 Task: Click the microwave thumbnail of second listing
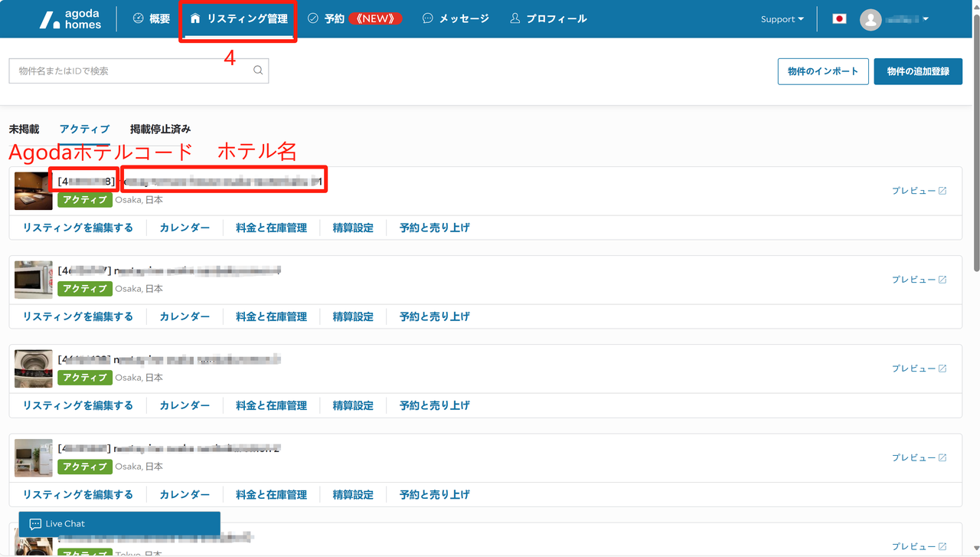pos(34,280)
